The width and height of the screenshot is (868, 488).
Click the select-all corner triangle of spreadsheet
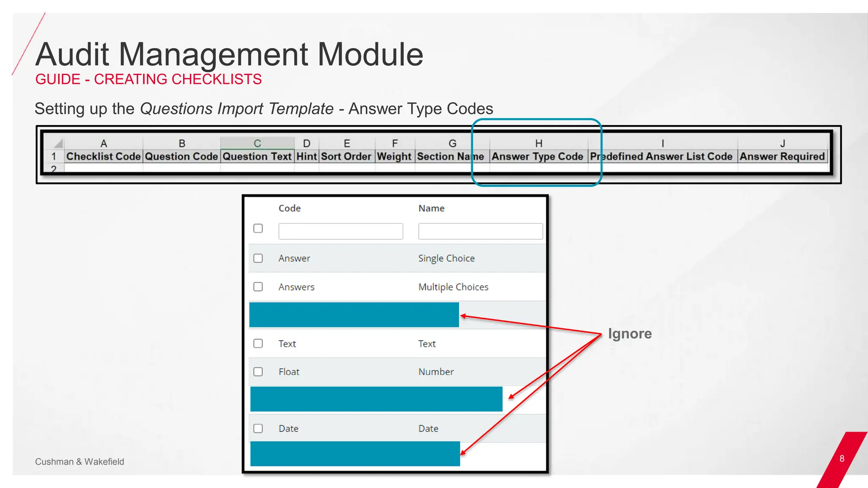(59, 143)
